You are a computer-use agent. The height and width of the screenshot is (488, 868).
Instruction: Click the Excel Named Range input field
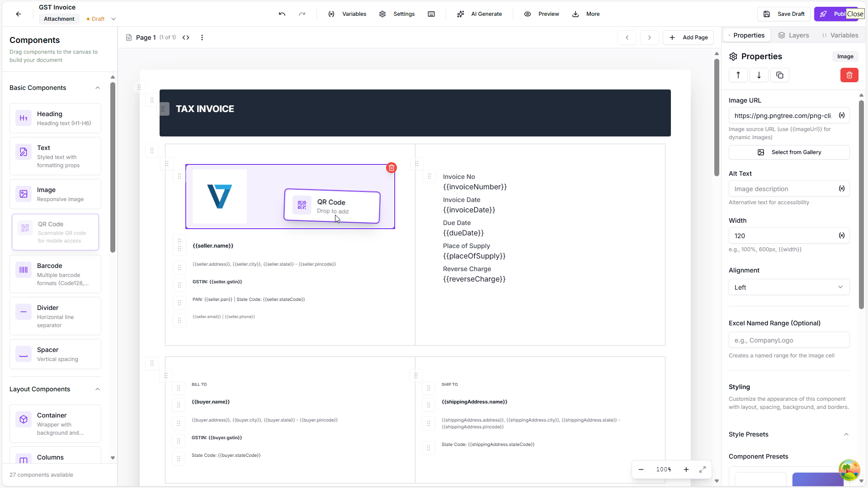pos(788,340)
